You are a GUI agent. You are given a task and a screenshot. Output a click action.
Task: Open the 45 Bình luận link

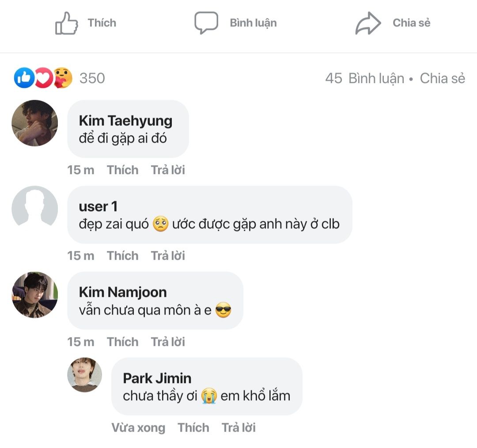coord(364,78)
